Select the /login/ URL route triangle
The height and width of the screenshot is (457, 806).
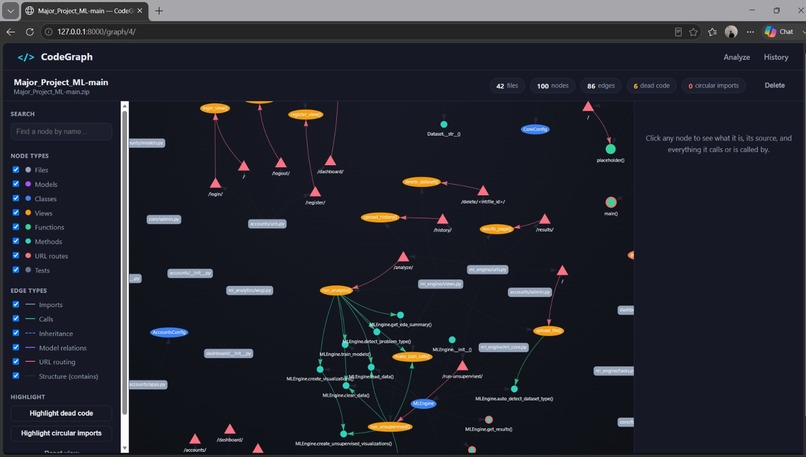[x=215, y=183]
